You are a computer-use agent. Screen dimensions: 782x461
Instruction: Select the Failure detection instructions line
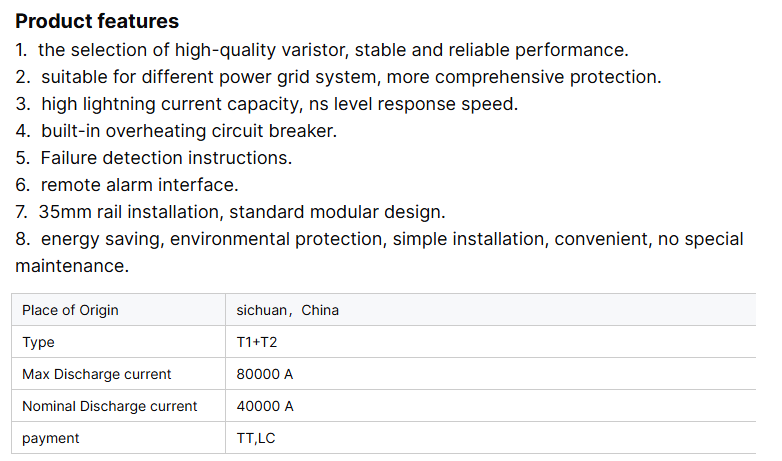pos(154,157)
